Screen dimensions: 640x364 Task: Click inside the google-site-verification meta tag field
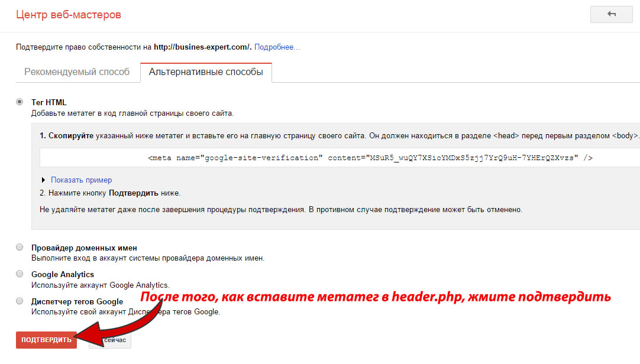[340, 158]
